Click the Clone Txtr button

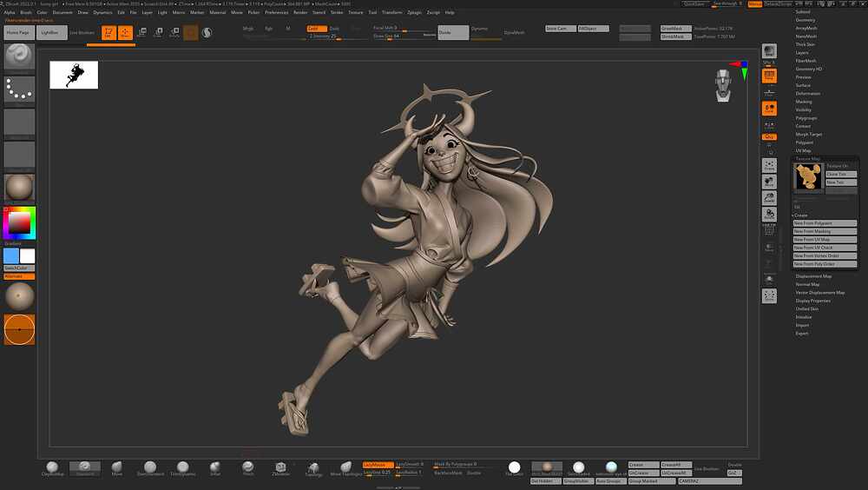841,174
